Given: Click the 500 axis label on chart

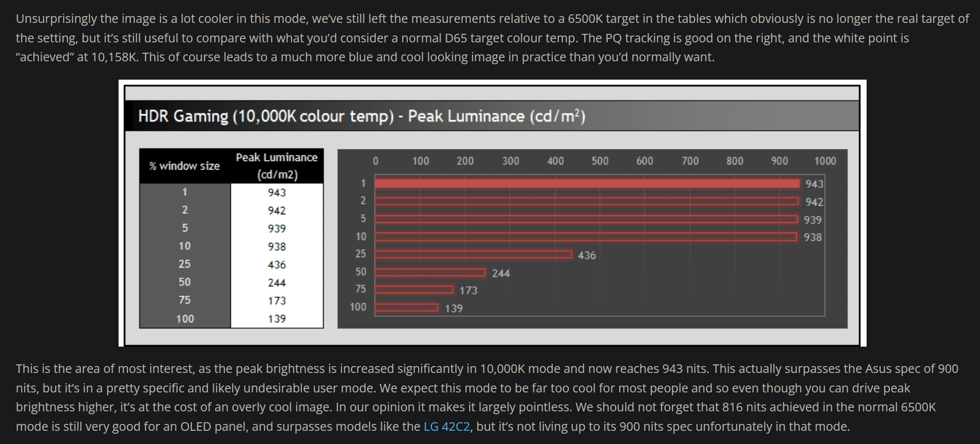Looking at the screenshot, I should click(600, 161).
